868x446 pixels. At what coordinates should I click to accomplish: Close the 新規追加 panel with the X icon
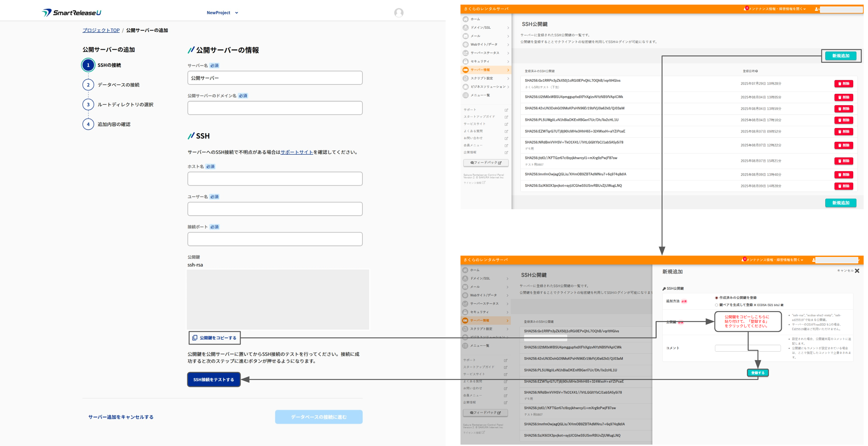pos(857,271)
